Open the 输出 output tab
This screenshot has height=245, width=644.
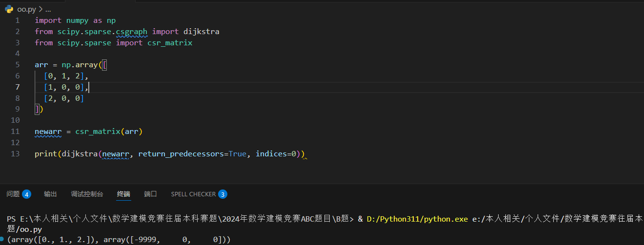(50, 194)
